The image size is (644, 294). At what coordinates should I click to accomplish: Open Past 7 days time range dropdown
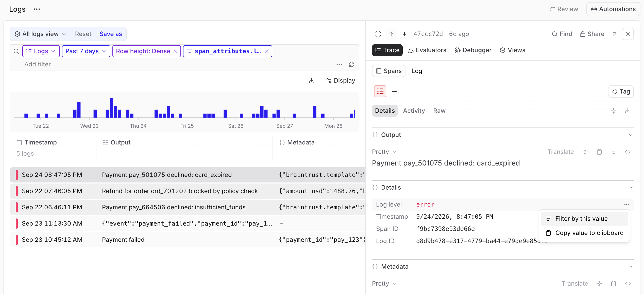[x=86, y=51]
